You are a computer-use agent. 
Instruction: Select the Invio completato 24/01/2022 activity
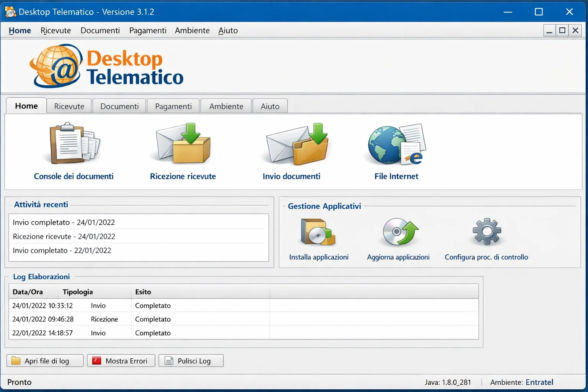click(64, 222)
